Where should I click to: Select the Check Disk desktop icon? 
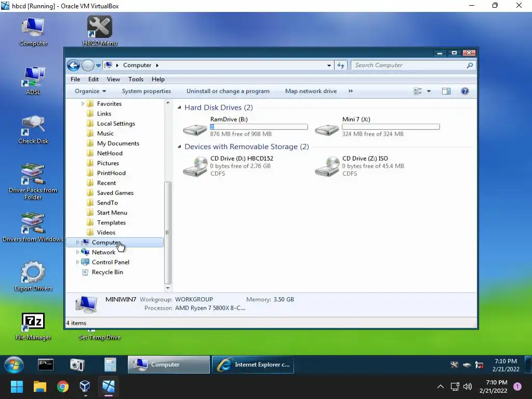[x=33, y=129]
